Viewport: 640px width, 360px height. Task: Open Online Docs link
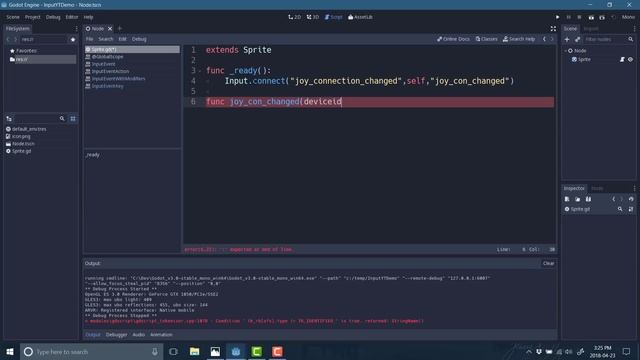click(453, 39)
